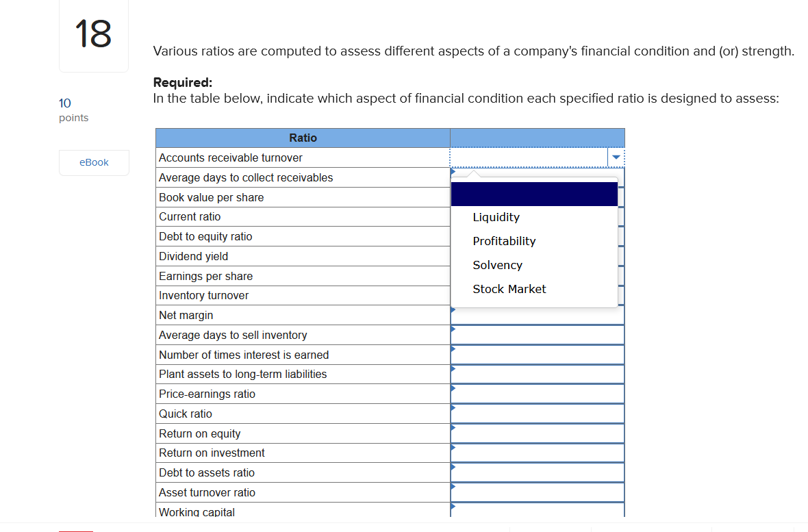
Task: Select Profitability from the open dropdown
Action: (x=504, y=241)
